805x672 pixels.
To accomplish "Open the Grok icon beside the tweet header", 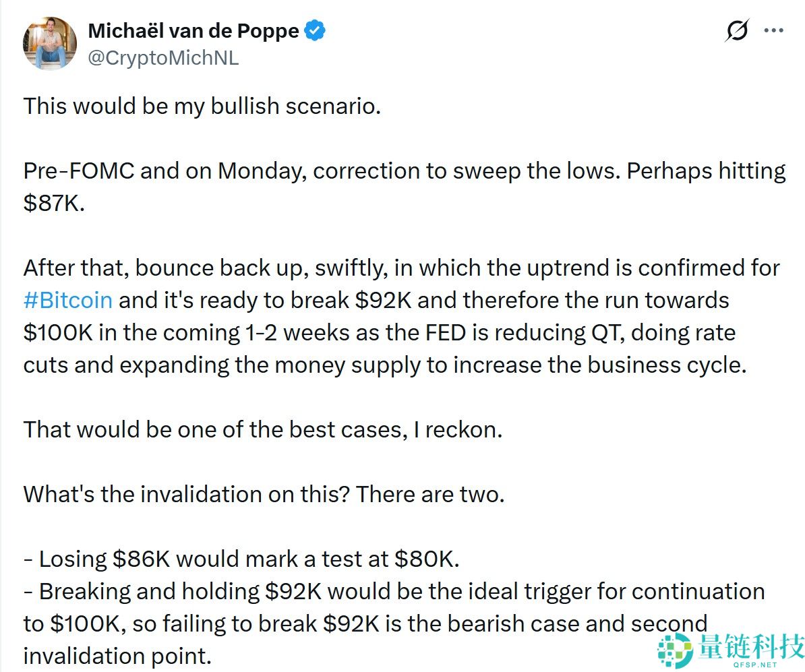I will point(738,31).
